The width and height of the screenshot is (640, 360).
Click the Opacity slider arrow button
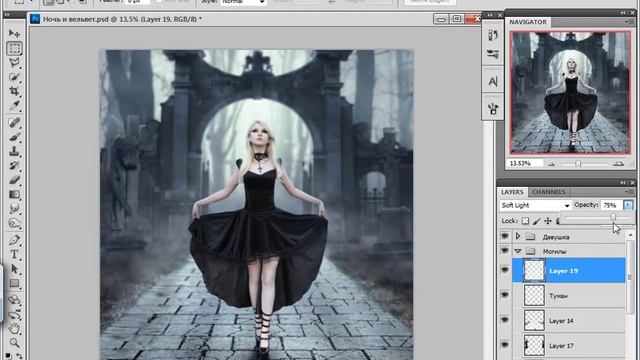(x=628, y=205)
